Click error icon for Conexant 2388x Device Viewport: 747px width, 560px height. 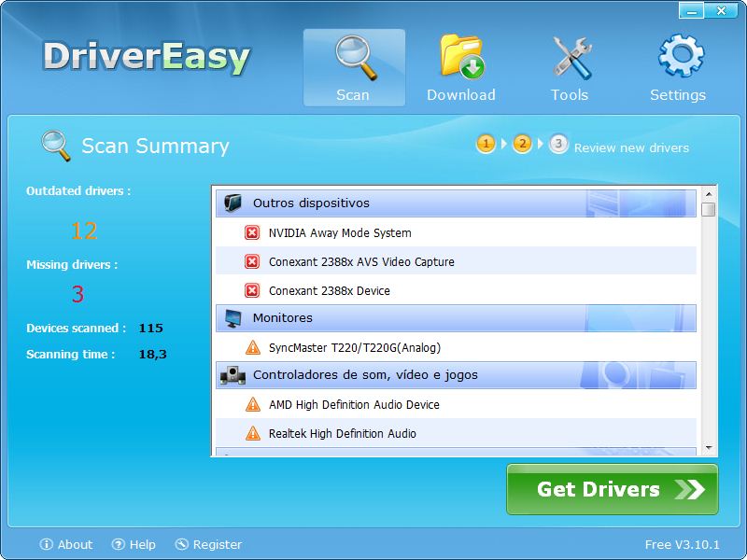(252, 289)
